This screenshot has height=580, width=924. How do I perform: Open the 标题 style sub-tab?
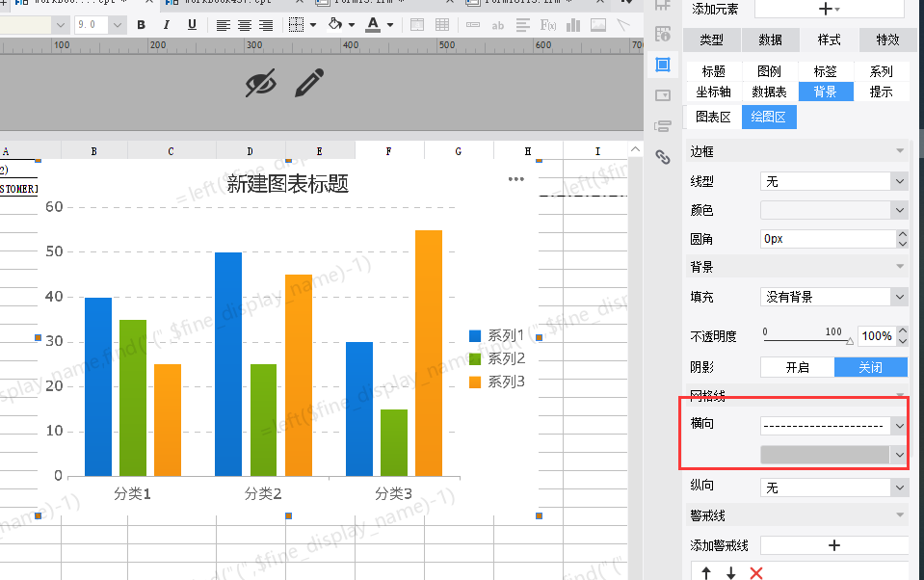(x=714, y=71)
